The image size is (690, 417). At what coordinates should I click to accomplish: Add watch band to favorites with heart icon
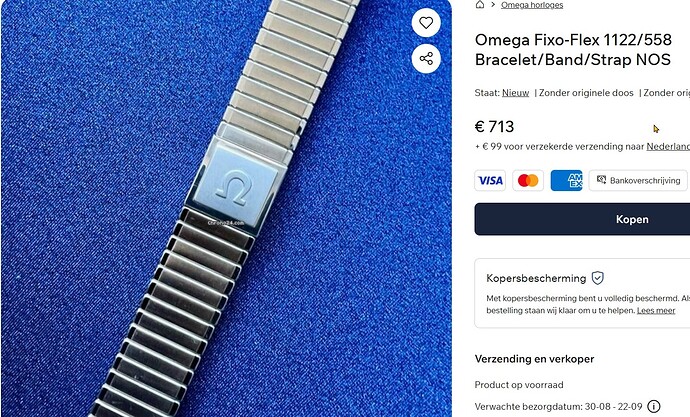coord(426,22)
